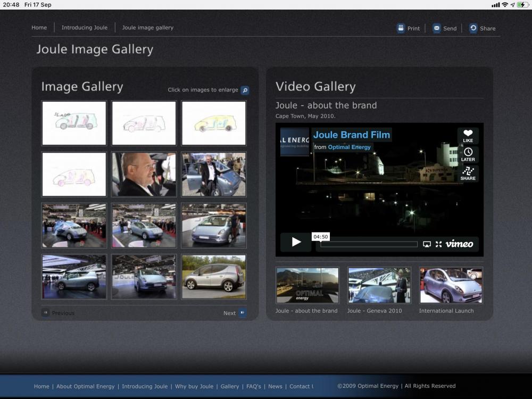Enlarge photo of car under cover
Screen dimensions: 532x399
click(x=74, y=226)
